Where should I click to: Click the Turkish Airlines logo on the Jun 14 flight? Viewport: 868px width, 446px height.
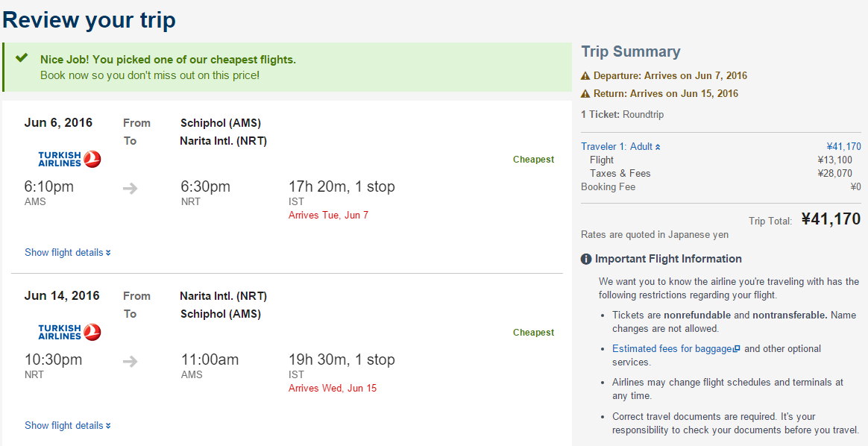pos(69,333)
